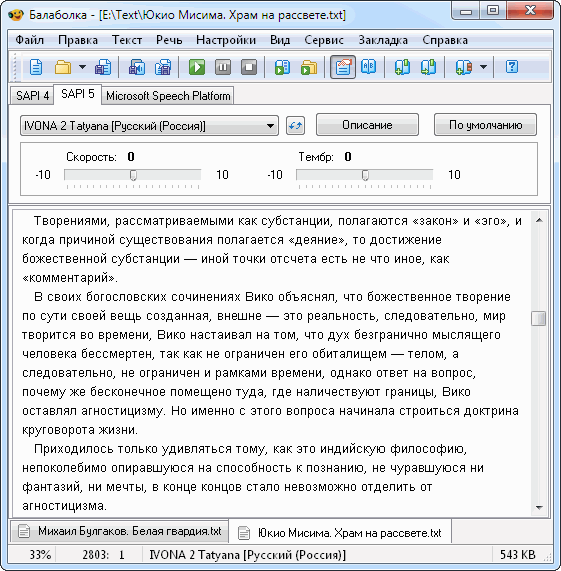Open the Файл menu
This screenshot has height=571, width=561.
[x=29, y=40]
